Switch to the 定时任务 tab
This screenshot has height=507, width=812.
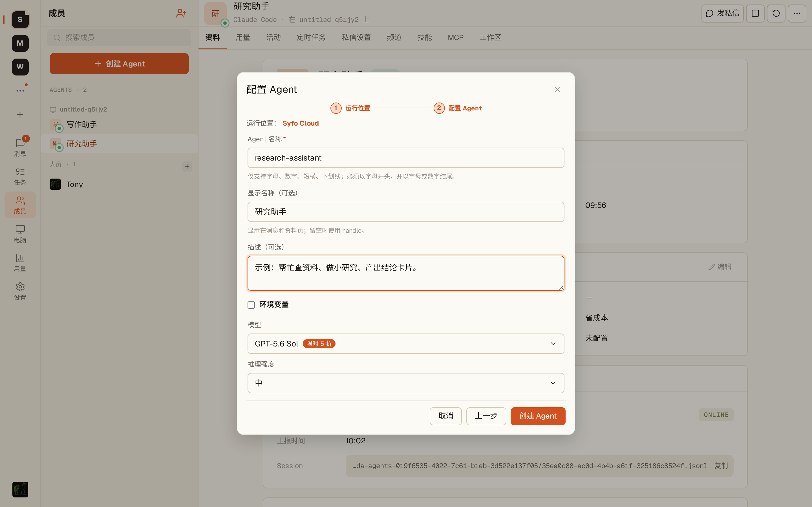click(311, 37)
